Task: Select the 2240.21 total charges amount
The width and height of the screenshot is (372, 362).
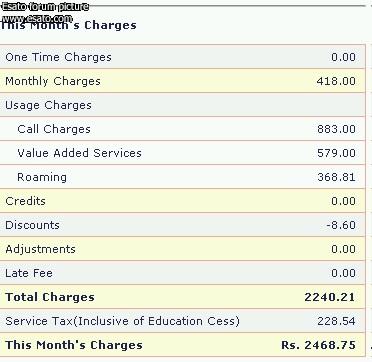Action: (330, 297)
